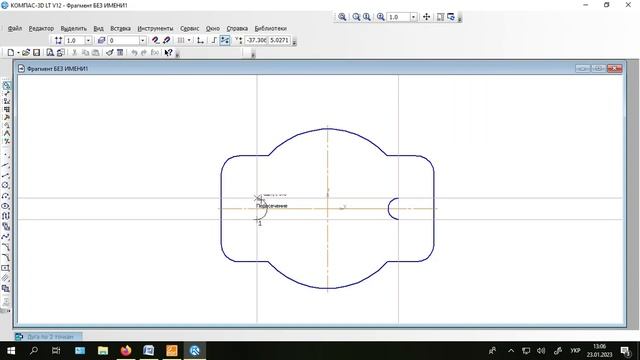Open Firefox from the taskbar
The image size is (640, 360).
tap(126, 351)
